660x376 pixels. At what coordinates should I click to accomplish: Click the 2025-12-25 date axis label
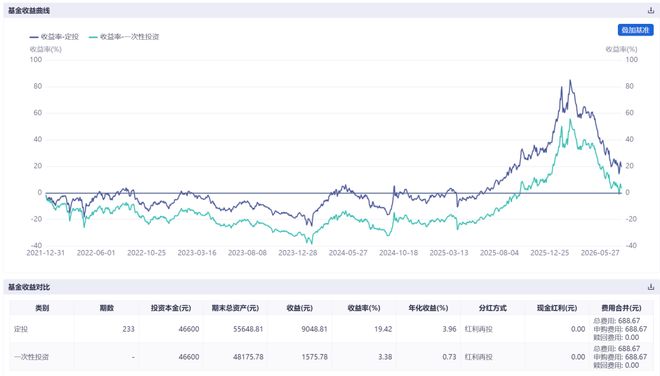[550, 253]
